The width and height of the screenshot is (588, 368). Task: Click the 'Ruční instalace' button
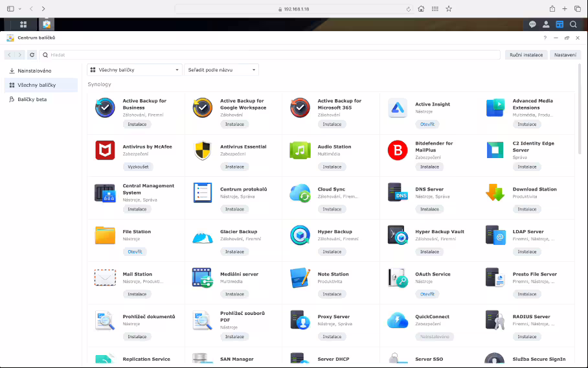click(526, 55)
